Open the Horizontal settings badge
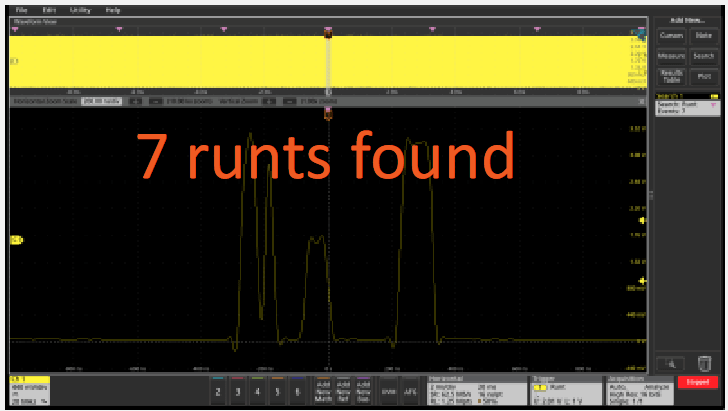Viewport: 728px width, 411px height. pos(477,391)
